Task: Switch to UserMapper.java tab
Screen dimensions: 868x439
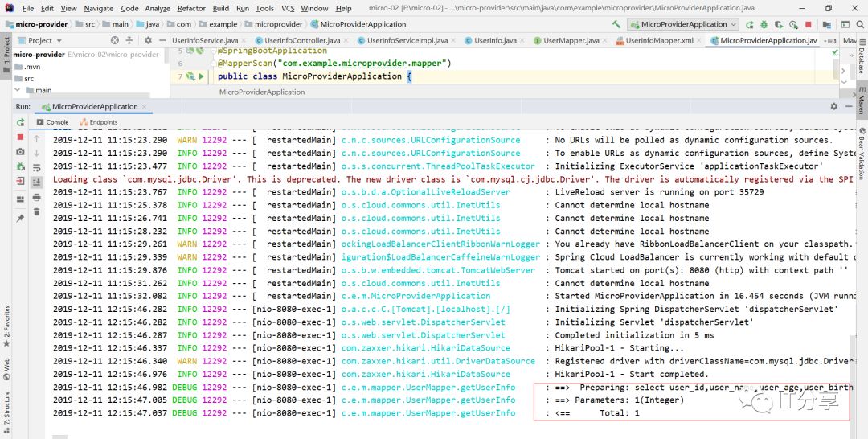Action: pyautogui.click(x=571, y=40)
